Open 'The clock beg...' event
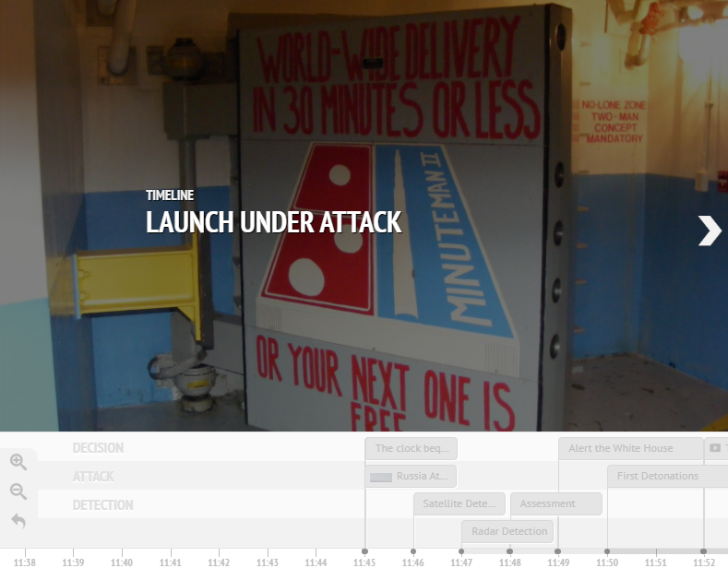The height and width of the screenshot is (568, 728). click(411, 448)
